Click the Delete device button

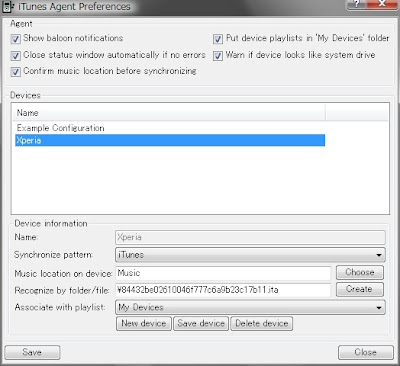coord(262,323)
